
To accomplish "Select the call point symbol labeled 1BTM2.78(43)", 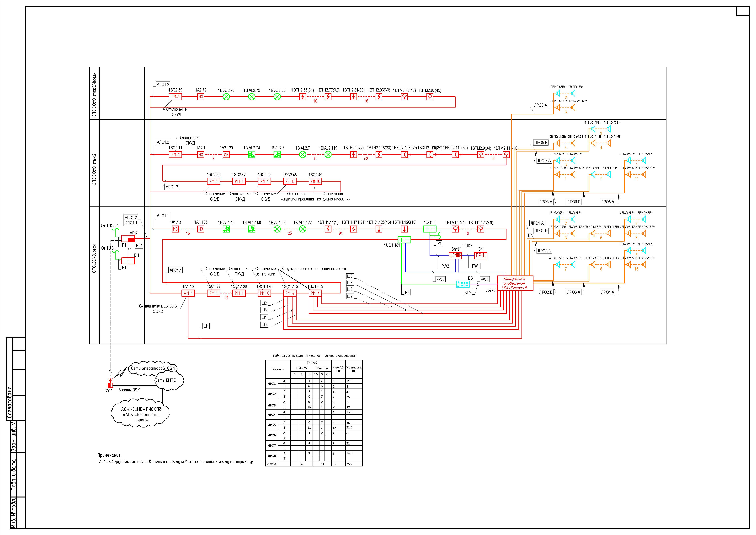I will click(404, 97).
